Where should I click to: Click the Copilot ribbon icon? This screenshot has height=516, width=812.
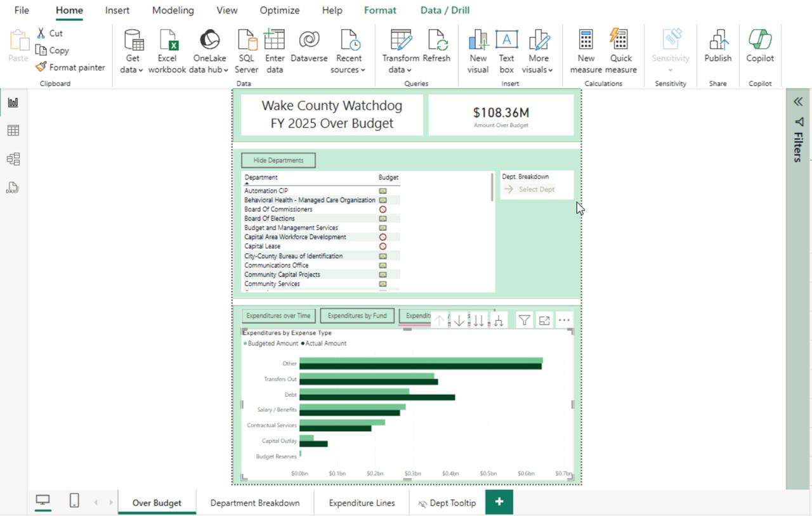(759, 47)
